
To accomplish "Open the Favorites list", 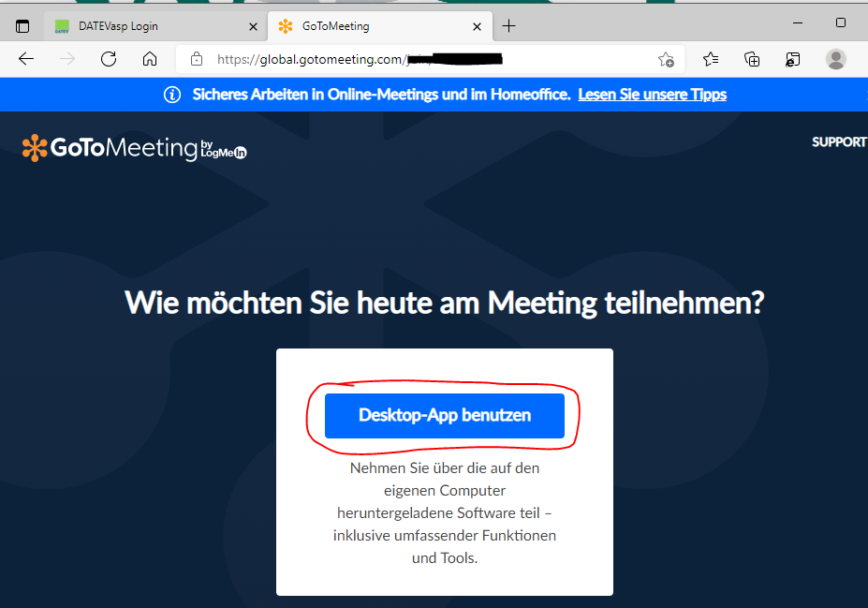I will point(711,59).
